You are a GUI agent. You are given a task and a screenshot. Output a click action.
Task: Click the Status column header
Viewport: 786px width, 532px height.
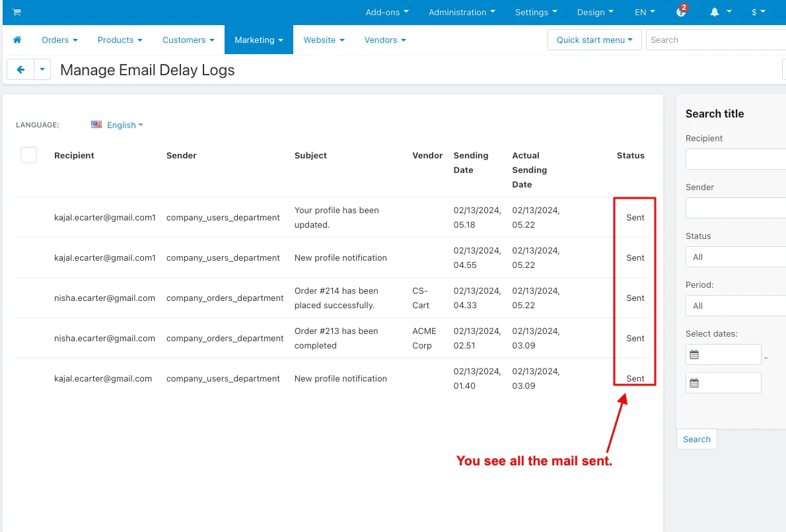tap(631, 155)
